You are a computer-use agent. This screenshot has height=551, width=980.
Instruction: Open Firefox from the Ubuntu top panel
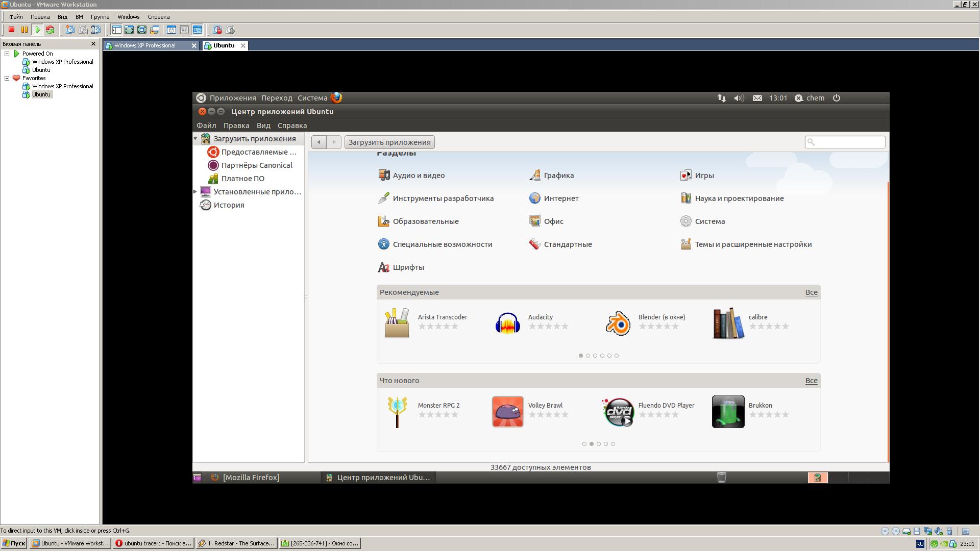tap(336, 97)
